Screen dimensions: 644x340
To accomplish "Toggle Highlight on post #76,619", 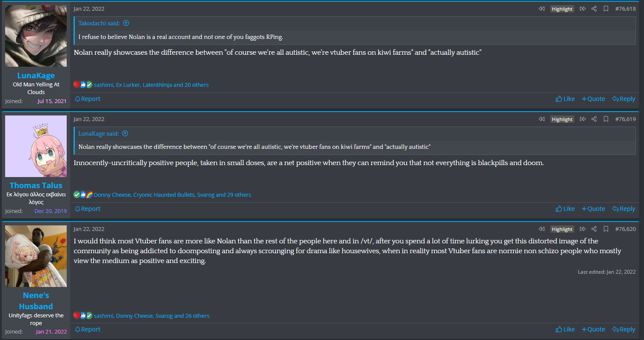I will coord(562,119).
